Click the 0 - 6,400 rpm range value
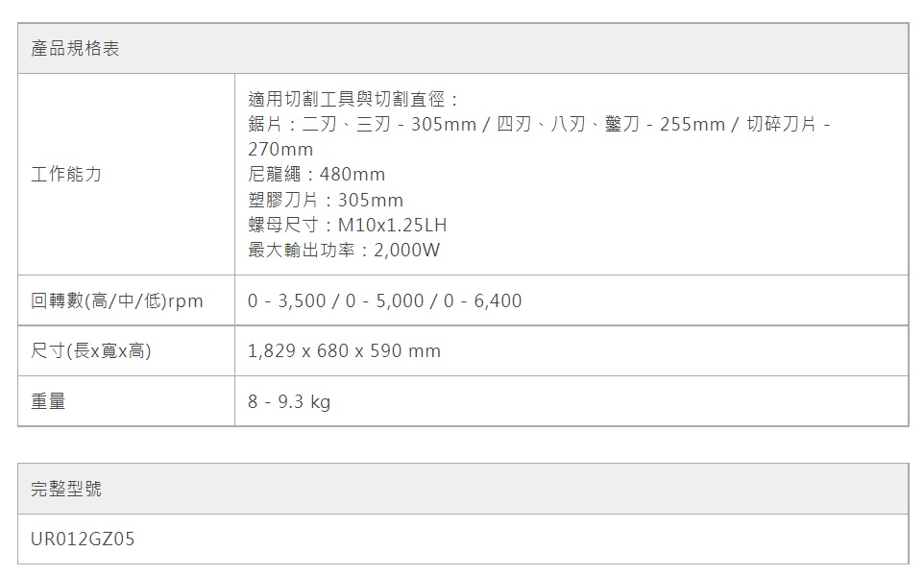924x576 pixels. click(482, 301)
